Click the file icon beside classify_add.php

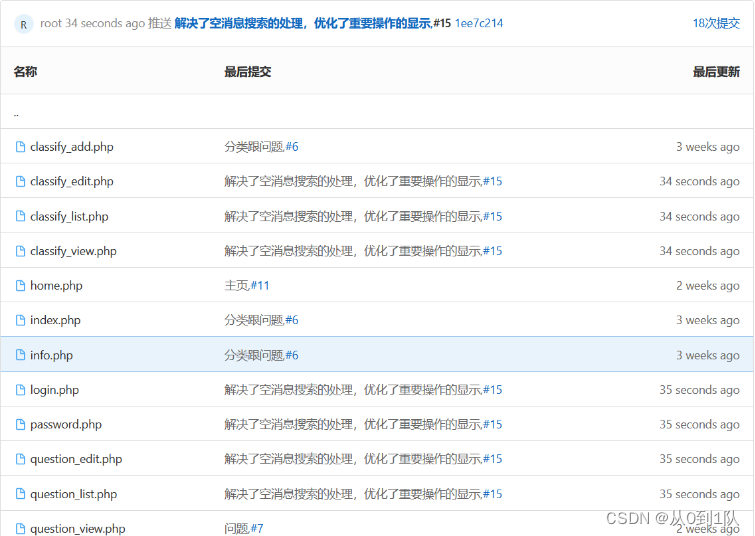(20, 147)
